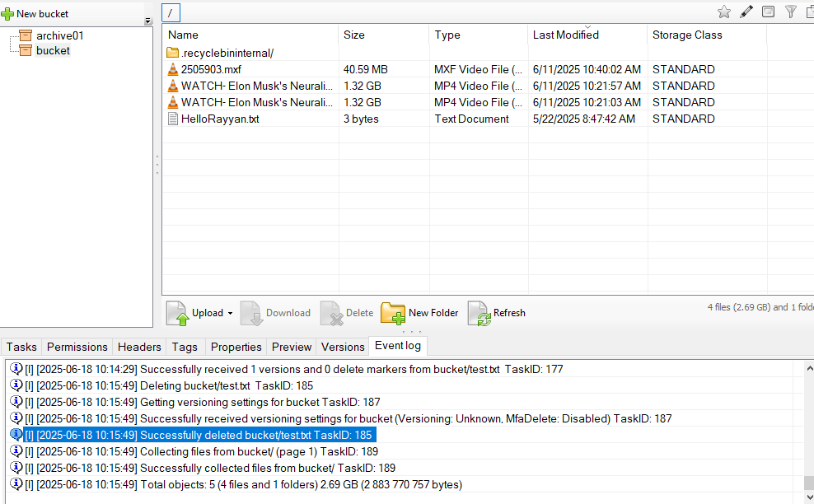Switch to the Event log tab
Screen dimensions: 814x504
[x=398, y=346]
